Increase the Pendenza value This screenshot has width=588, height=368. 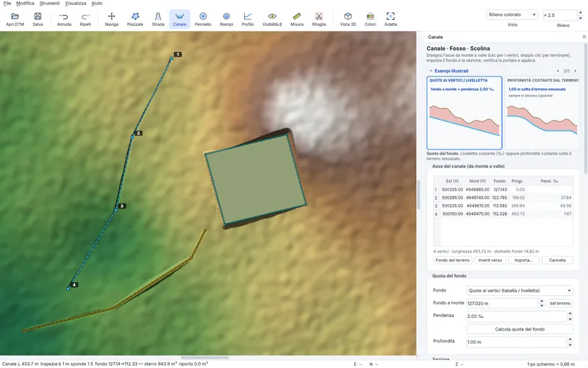pos(570,314)
